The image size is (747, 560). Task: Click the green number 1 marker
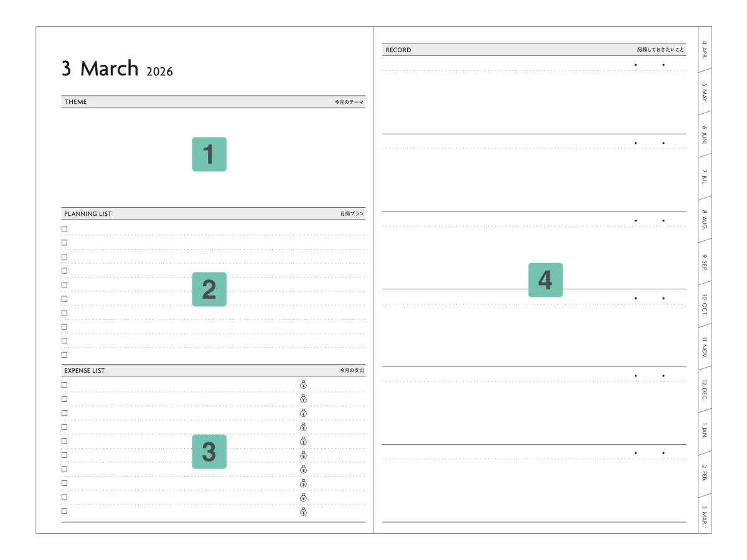(209, 154)
